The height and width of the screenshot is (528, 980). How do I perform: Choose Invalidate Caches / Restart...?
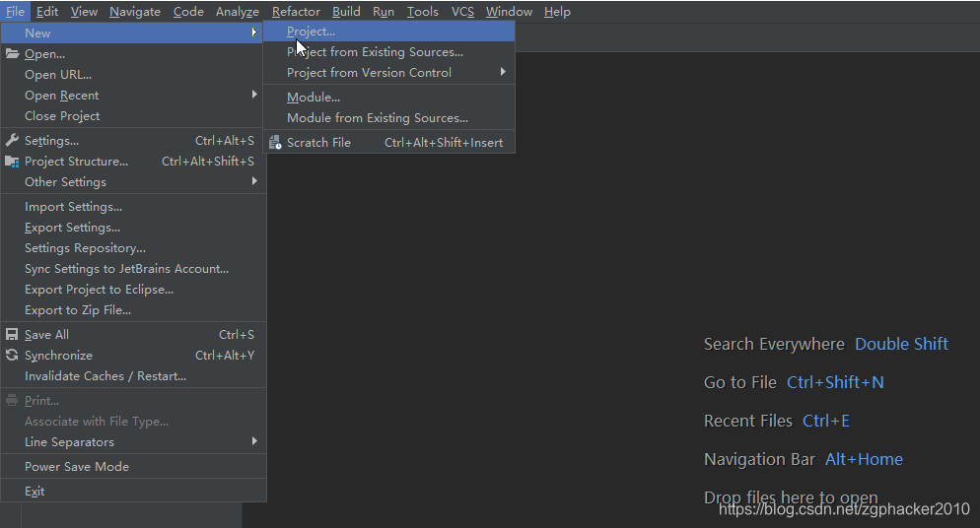(134, 375)
